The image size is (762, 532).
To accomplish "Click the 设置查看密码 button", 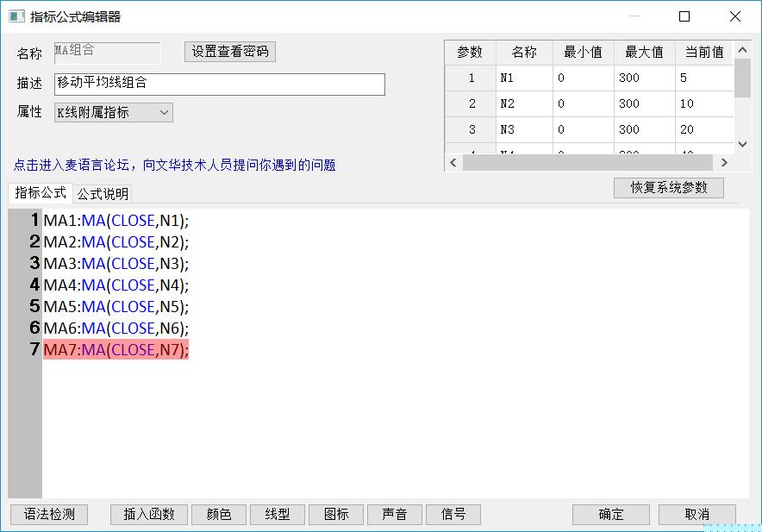I will coord(230,52).
